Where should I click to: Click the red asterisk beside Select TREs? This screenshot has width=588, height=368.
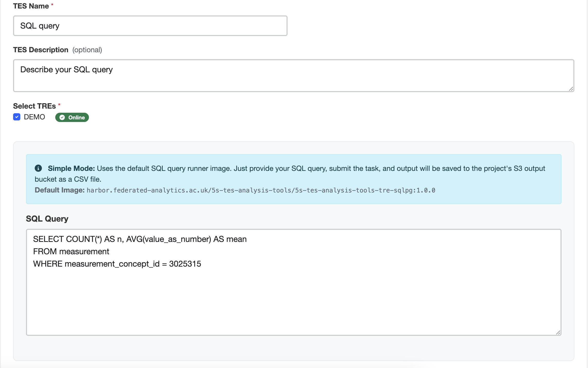point(59,105)
